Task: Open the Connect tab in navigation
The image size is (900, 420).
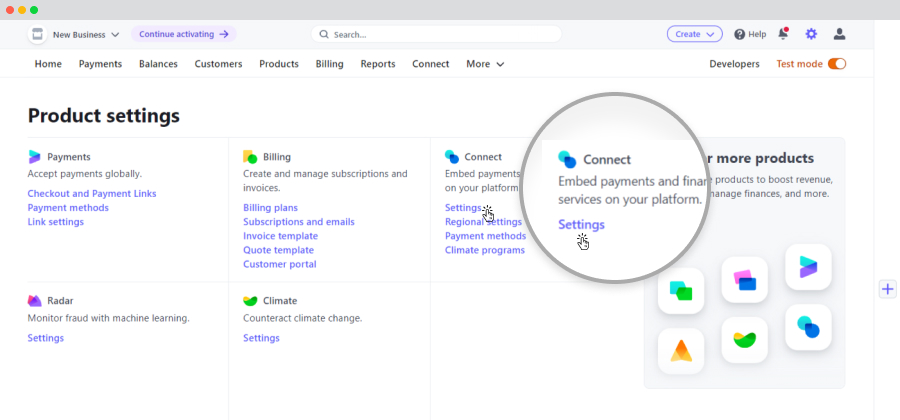Action: [x=430, y=64]
